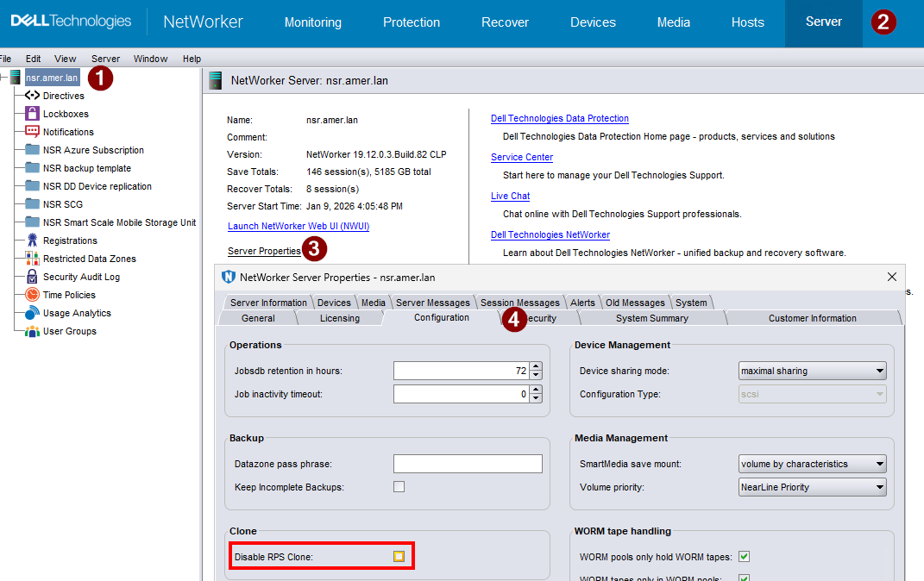Image resolution: width=924 pixels, height=581 pixels.
Task: Switch to the Alerts tab
Action: pyautogui.click(x=582, y=302)
